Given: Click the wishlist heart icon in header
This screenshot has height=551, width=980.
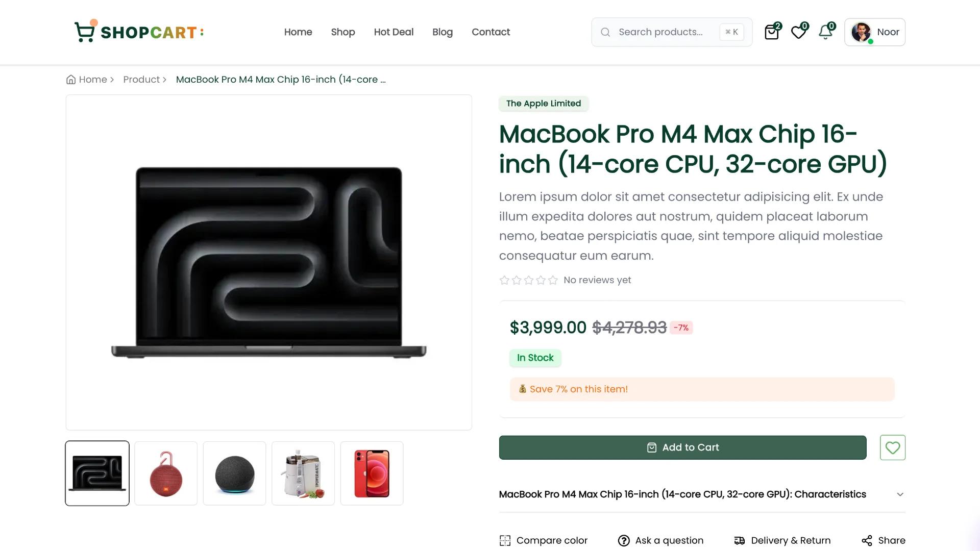Looking at the screenshot, I should click(798, 32).
